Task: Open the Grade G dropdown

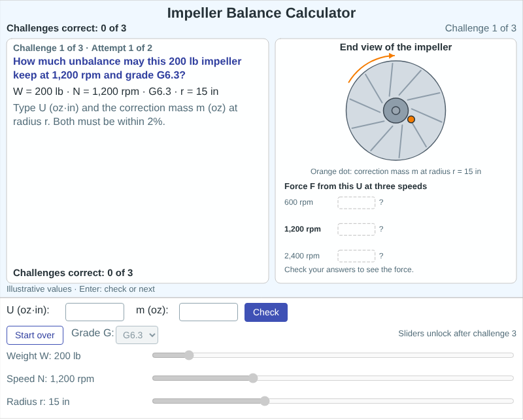Action: (x=137, y=335)
